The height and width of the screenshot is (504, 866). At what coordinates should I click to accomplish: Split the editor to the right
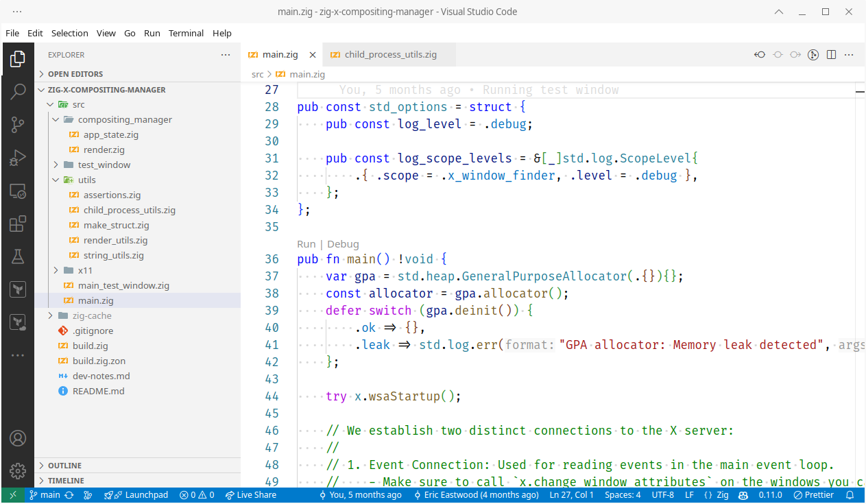[x=831, y=55]
